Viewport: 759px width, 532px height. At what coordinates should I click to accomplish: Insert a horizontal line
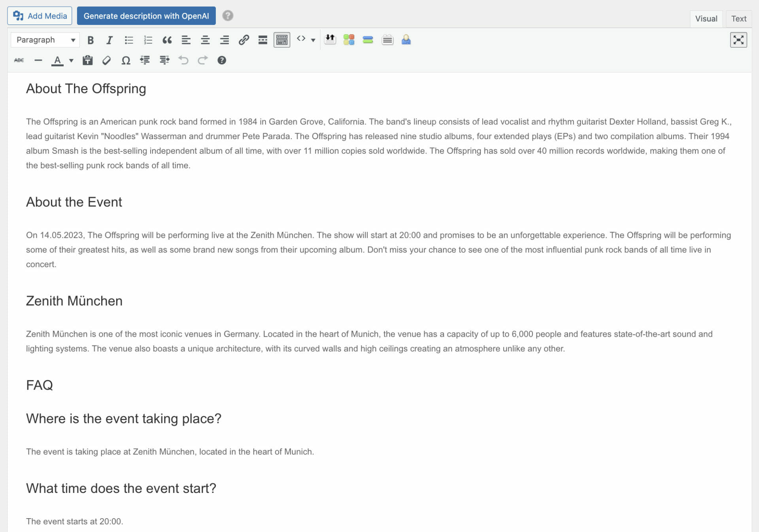tap(38, 60)
